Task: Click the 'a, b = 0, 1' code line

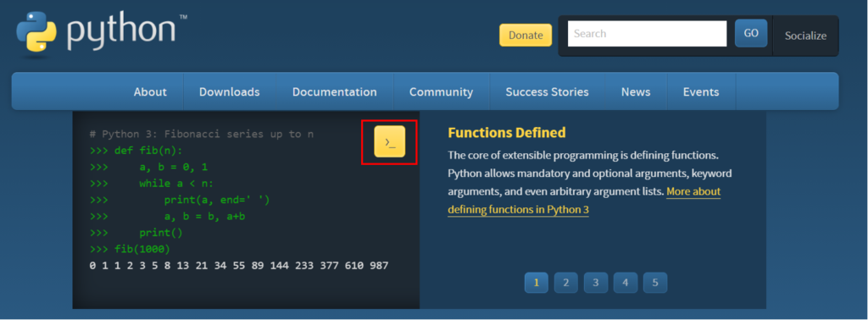Action: click(x=173, y=167)
